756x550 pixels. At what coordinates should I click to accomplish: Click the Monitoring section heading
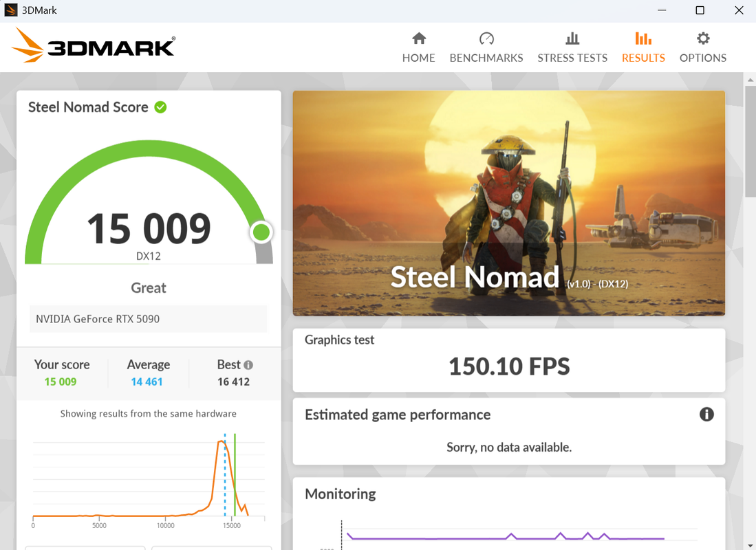341,494
